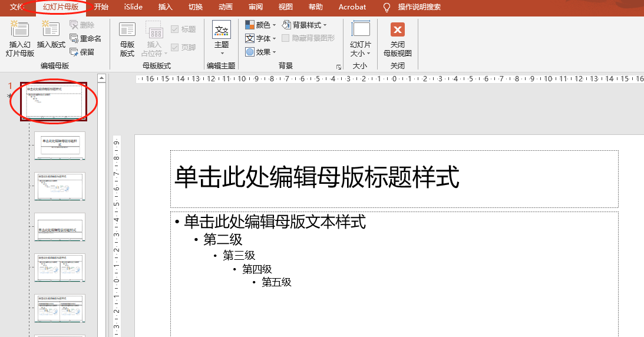Click the 第三级 bullet text
The height and width of the screenshot is (337, 644).
[239, 255]
